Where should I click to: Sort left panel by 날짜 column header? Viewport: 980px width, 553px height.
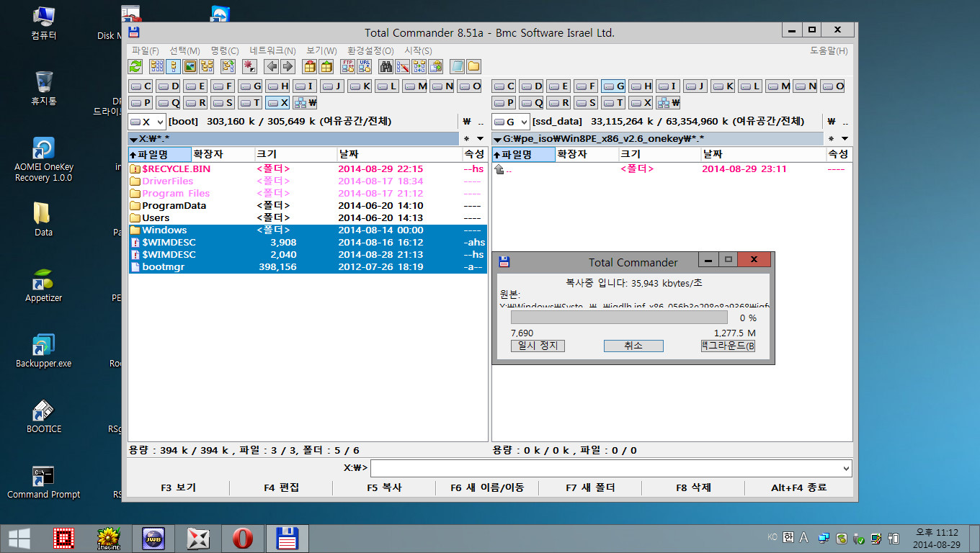pyautogui.click(x=400, y=154)
